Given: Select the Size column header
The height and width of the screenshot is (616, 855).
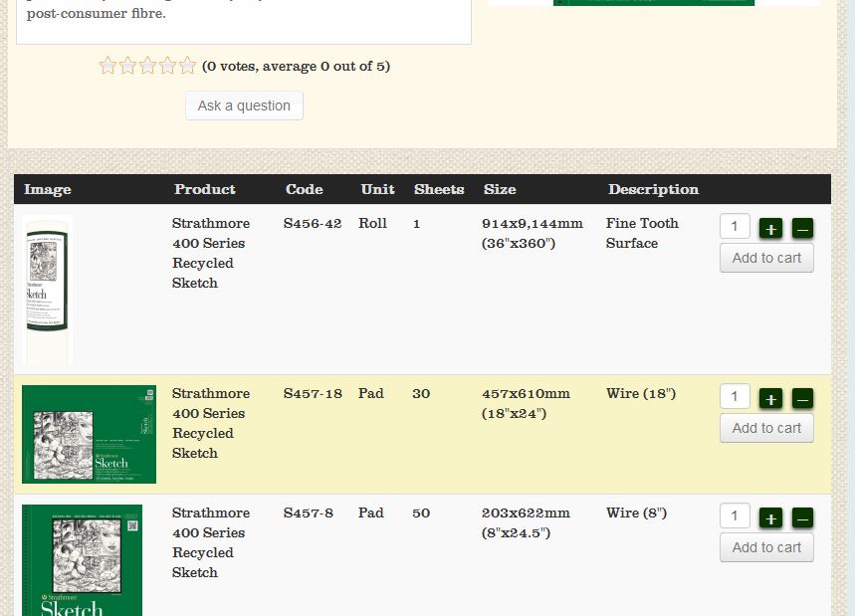Looking at the screenshot, I should [500, 189].
